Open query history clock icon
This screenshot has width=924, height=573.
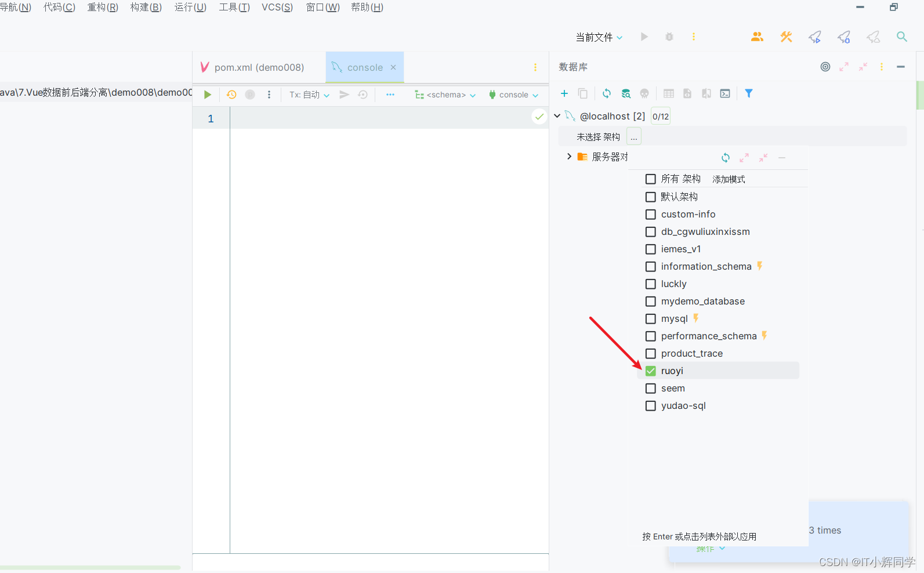pos(231,95)
